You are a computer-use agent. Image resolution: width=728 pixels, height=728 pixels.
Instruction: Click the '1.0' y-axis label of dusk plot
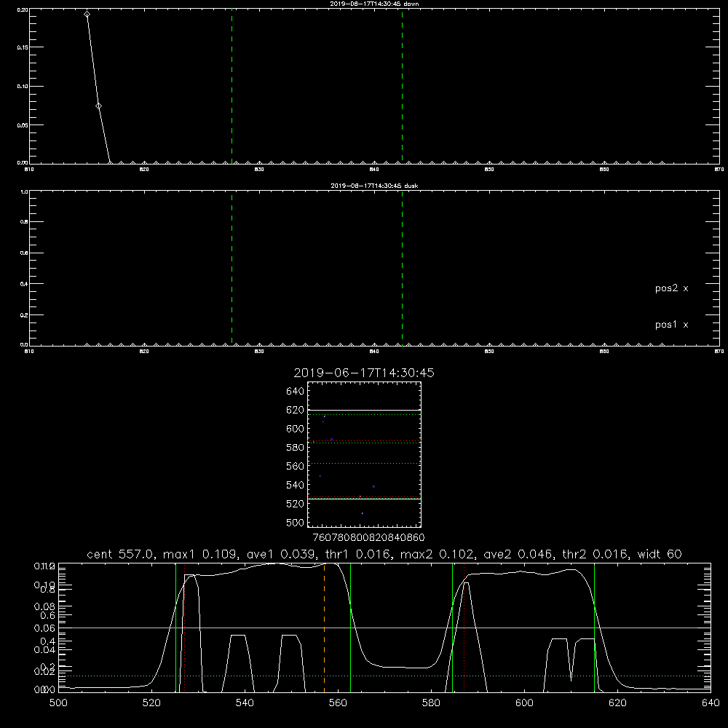[24, 191]
